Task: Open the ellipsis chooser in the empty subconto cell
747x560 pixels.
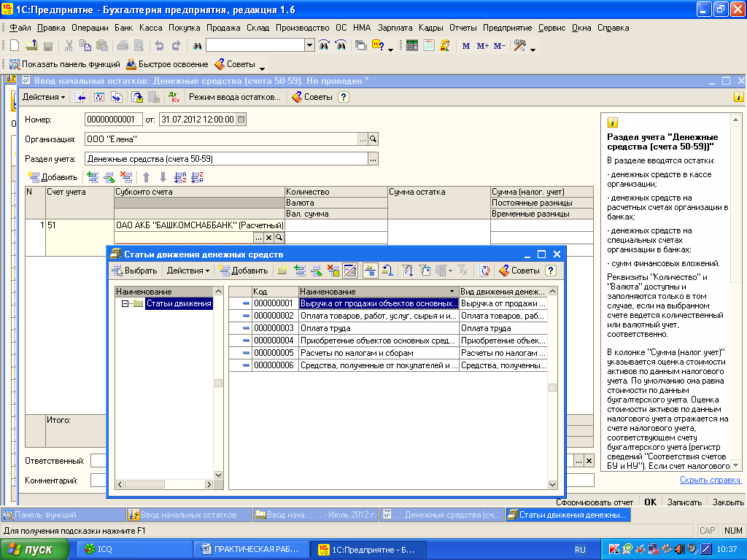Action: pyautogui.click(x=258, y=238)
